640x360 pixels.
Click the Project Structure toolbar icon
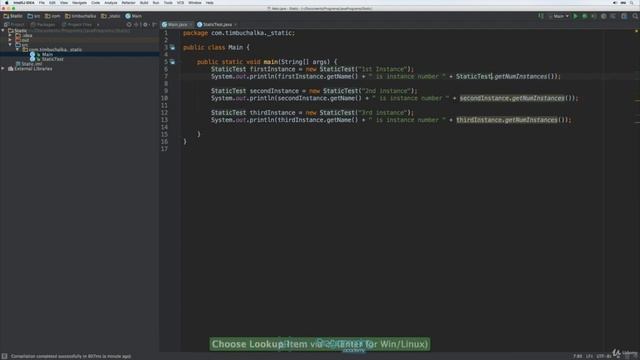(x=624, y=16)
